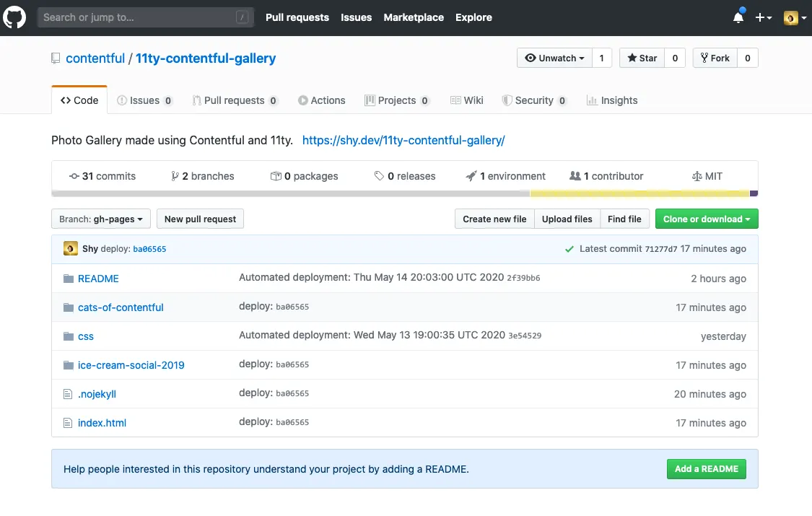
Task: View the stargazers count of 0
Action: click(676, 58)
